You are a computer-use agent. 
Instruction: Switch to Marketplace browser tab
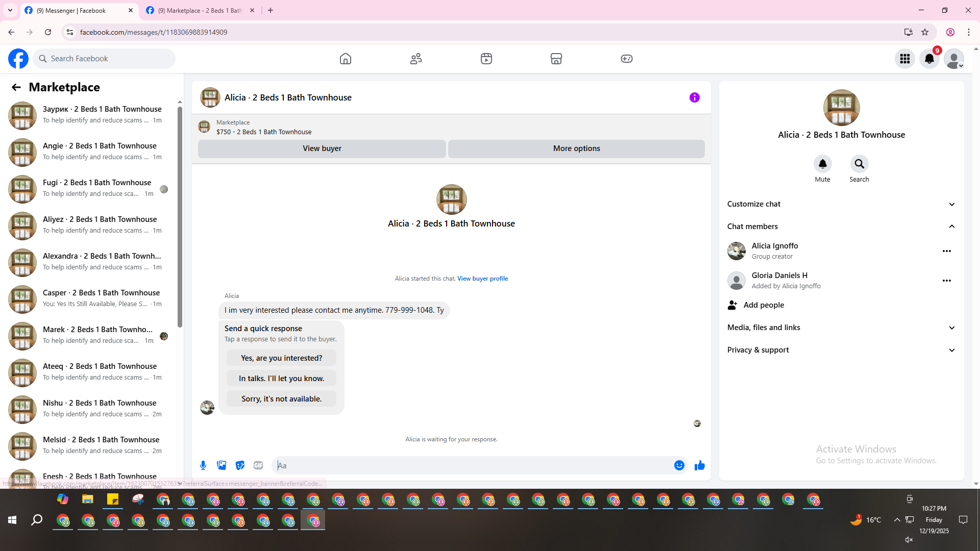pos(199,10)
